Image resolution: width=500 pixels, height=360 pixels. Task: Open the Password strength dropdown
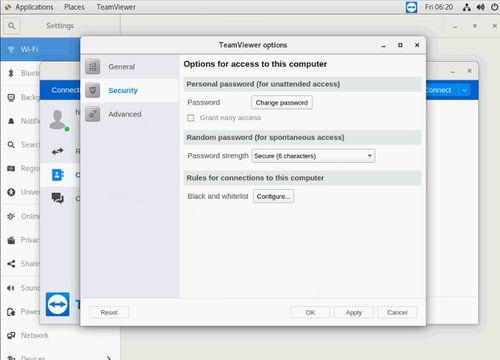coord(313,156)
